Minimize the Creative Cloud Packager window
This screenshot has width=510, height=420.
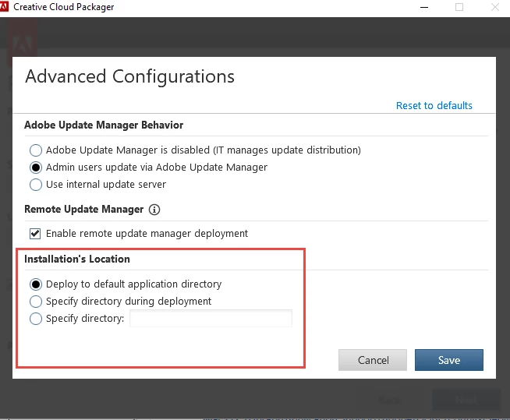(x=424, y=7)
